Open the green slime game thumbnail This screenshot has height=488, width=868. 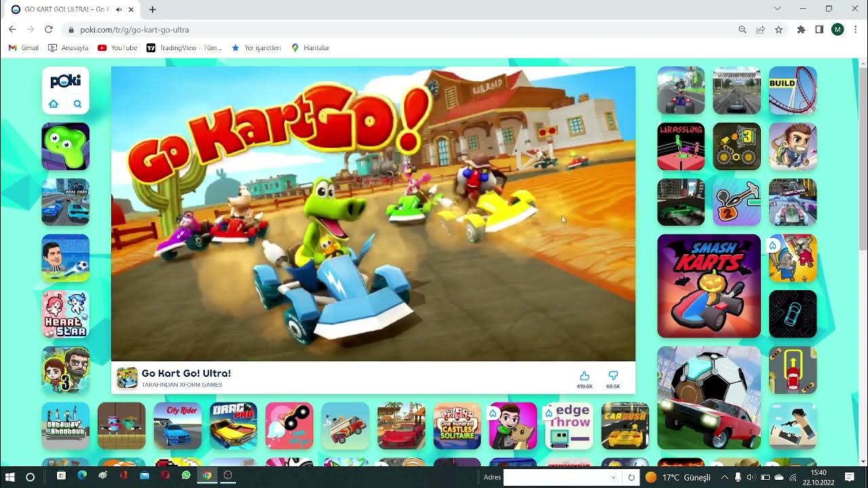tap(66, 146)
